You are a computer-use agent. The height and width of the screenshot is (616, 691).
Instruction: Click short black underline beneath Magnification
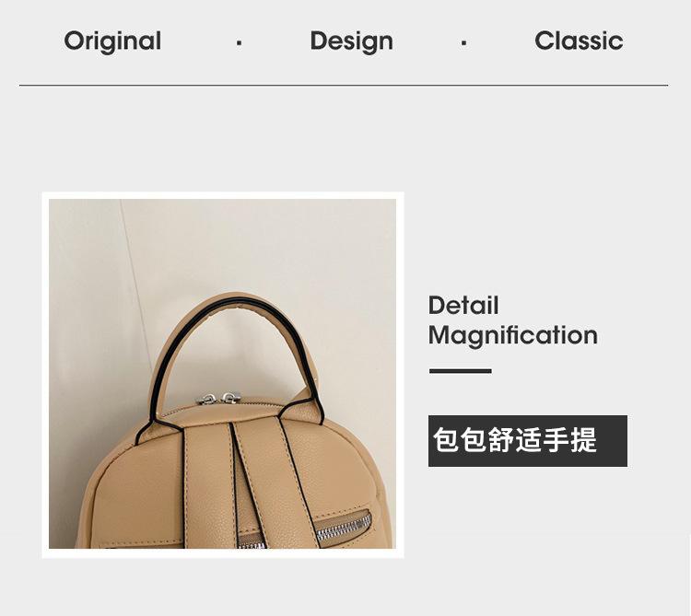point(461,371)
